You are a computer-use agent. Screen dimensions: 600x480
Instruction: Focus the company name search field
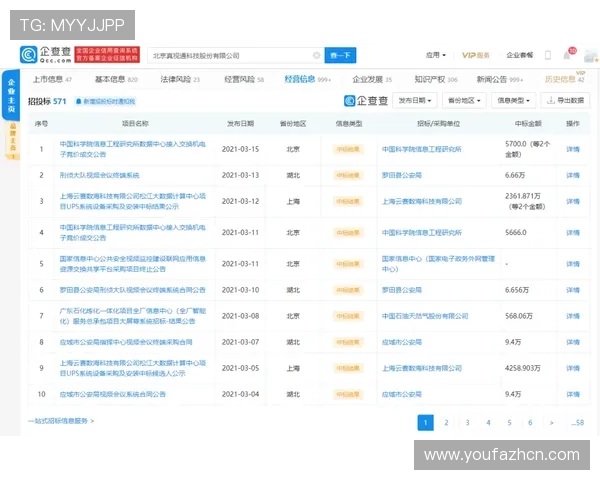(236, 56)
